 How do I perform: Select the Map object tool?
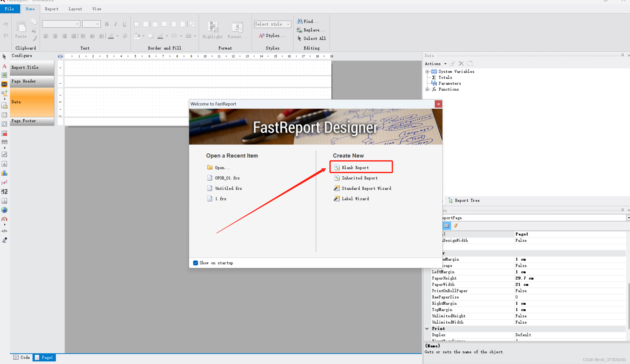[4, 210]
